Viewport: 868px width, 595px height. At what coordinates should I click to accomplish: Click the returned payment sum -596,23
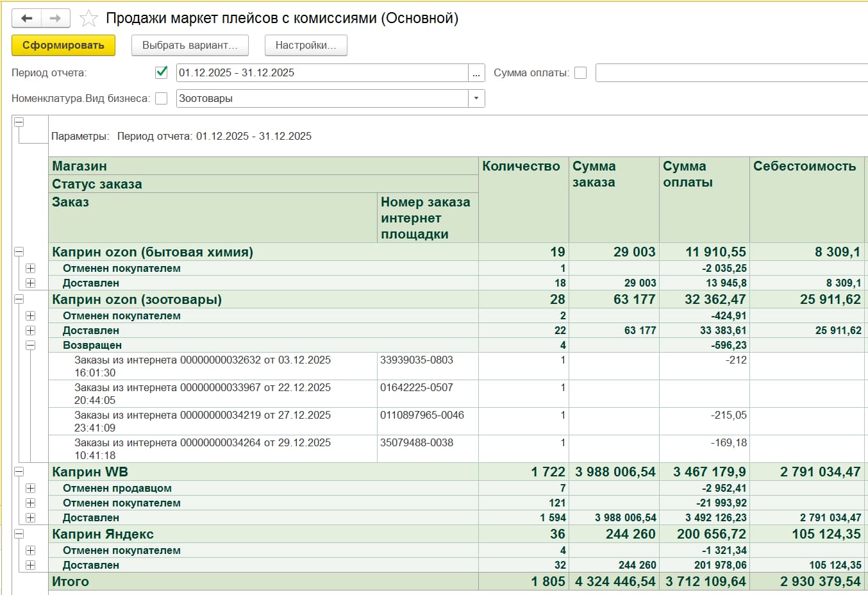(729, 346)
